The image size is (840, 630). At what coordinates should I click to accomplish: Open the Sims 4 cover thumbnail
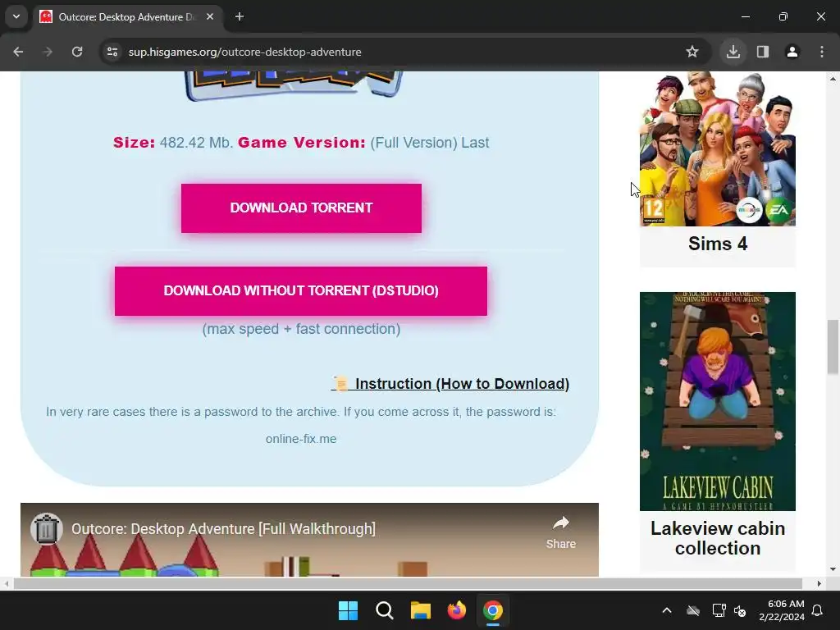pyautogui.click(x=717, y=149)
